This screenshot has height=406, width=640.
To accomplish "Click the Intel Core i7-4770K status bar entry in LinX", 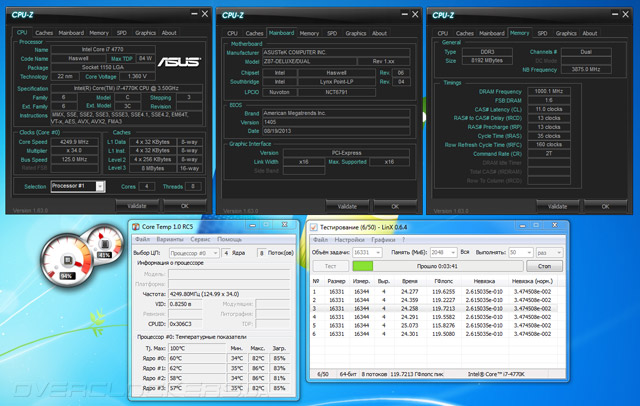I will [496, 374].
